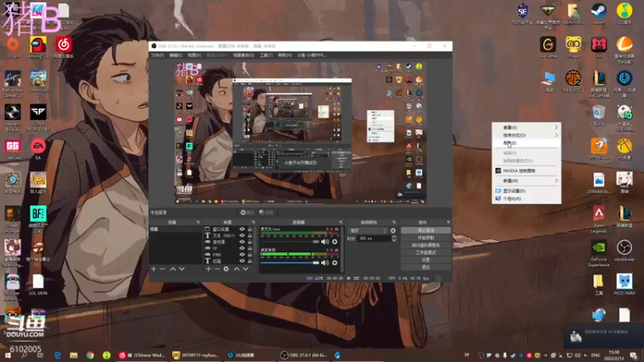Open SUPER PEOPLE CBT desktop shortcut
The height and width of the screenshot is (362, 644).
(38, 117)
